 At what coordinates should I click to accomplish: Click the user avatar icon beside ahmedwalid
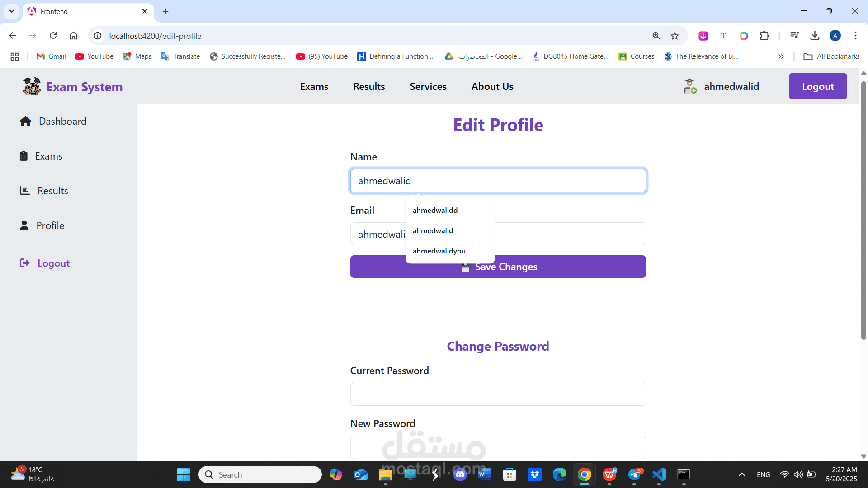click(689, 86)
